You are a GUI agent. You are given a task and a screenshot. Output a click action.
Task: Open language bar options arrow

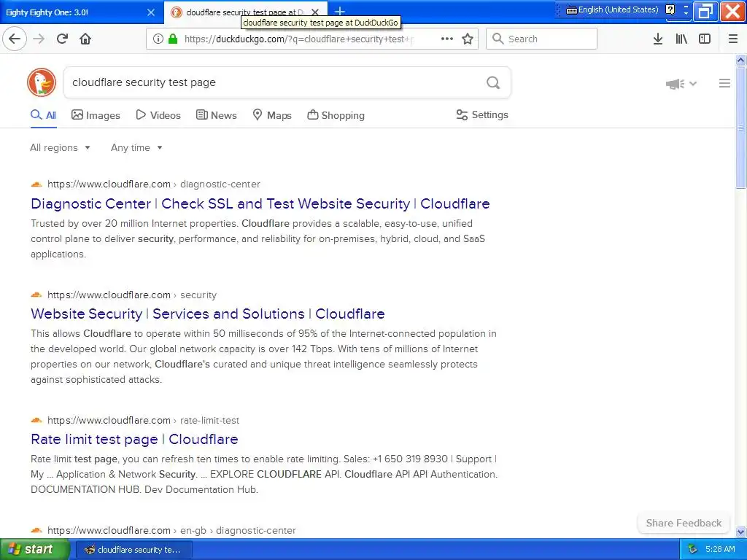(686, 13)
